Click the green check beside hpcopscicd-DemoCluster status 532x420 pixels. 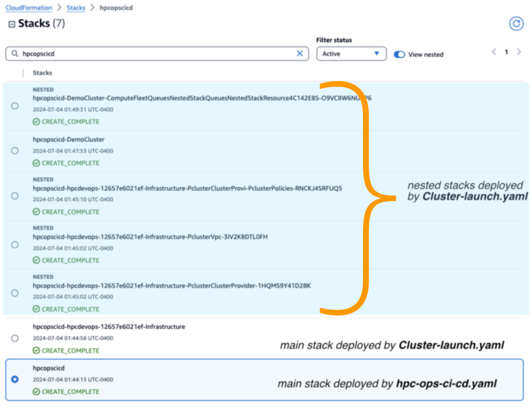[36, 163]
